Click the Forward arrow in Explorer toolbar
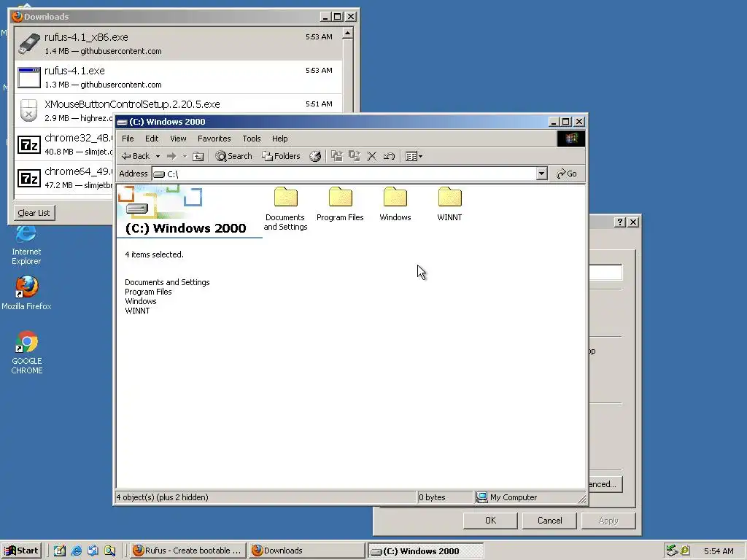Viewport: 747px width, 560px height. coord(171,156)
